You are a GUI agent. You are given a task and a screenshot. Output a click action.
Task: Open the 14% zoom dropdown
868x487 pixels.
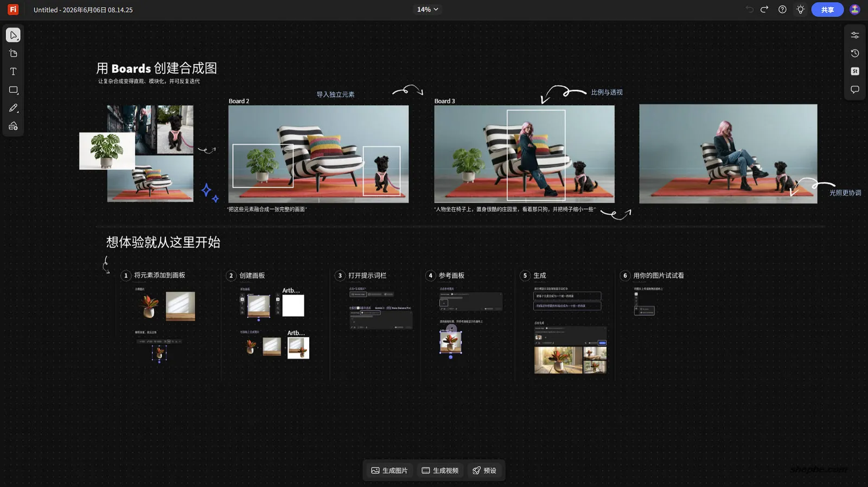point(427,9)
